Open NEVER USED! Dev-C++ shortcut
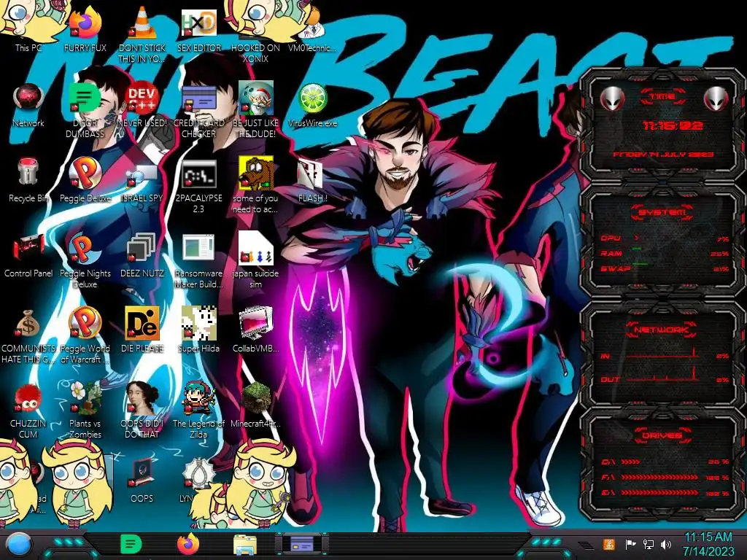Image resolution: width=747 pixels, height=560 pixels. click(x=142, y=105)
